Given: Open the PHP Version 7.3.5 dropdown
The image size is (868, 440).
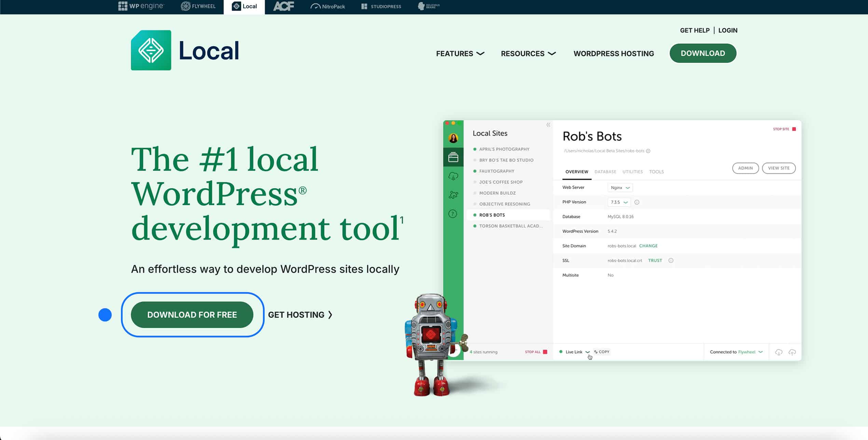Looking at the screenshot, I should click(619, 202).
